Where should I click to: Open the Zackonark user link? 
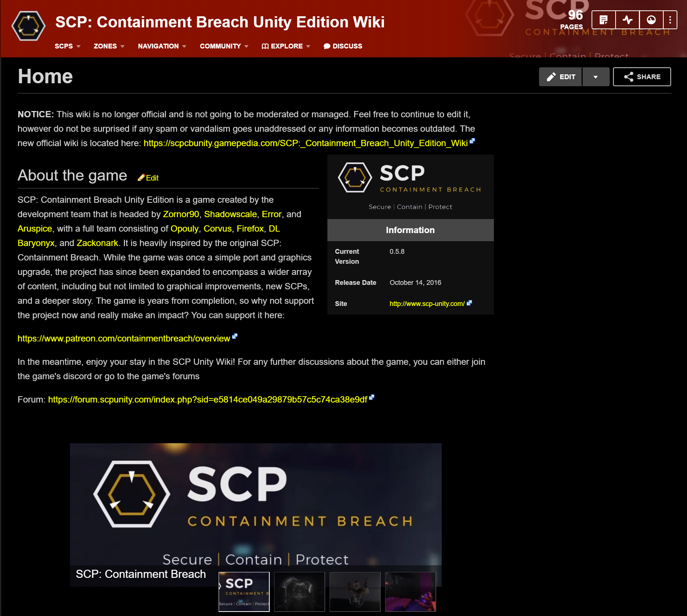coord(97,243)
